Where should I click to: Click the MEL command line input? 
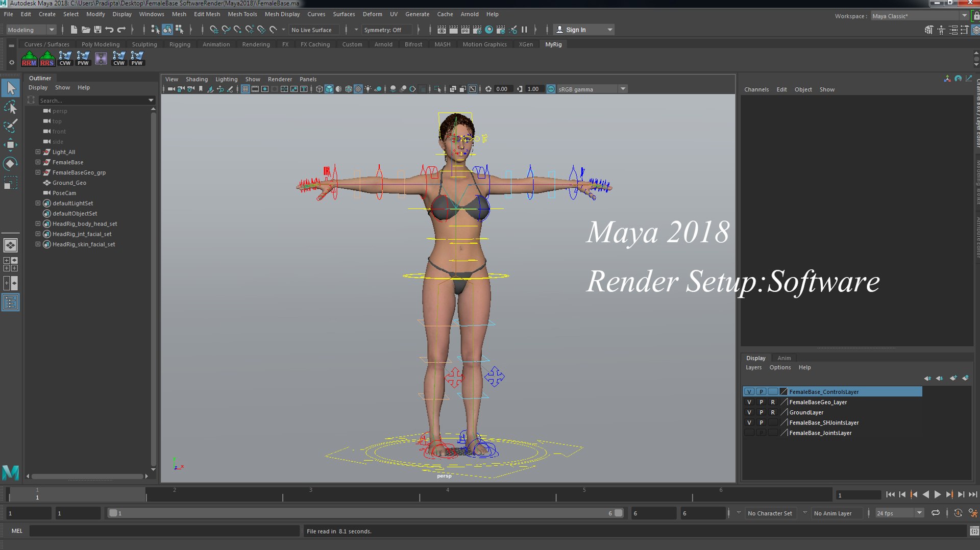pyautogui.click(x=164, y=531)
